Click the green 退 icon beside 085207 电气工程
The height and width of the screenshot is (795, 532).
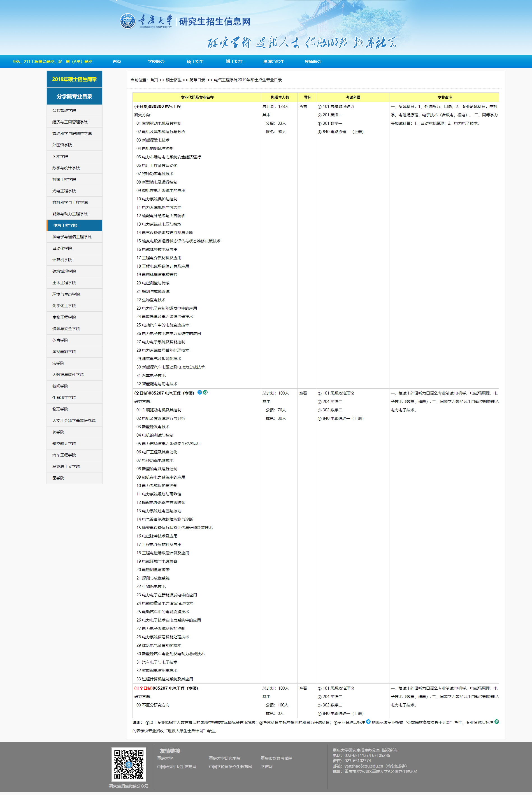coord(205,392)
